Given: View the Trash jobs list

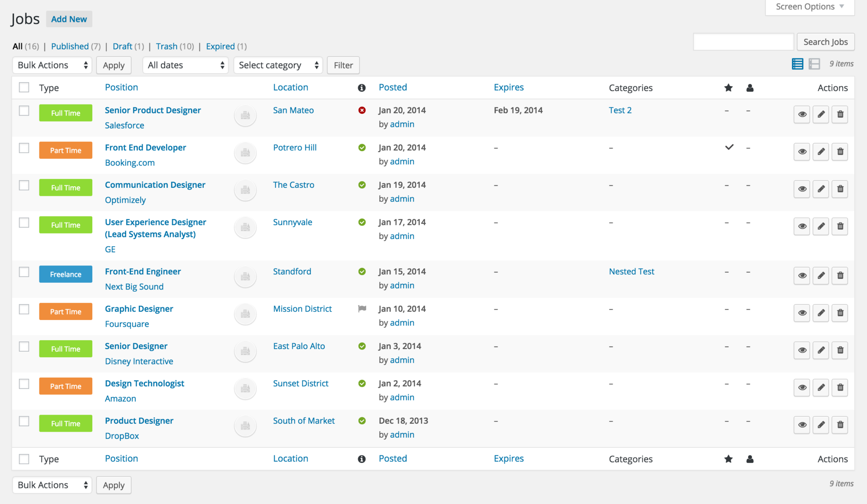Looking at the screenshot, I should [x=167, y=46].
